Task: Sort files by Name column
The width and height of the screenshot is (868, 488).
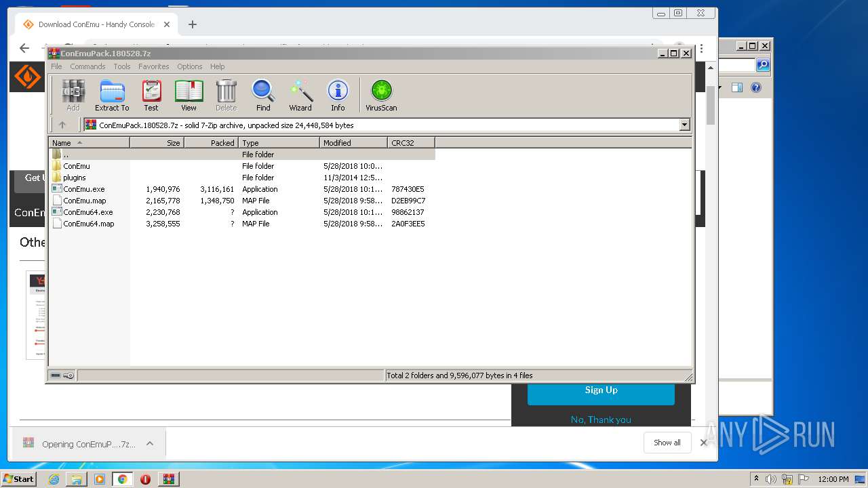Action: click(89, 143)
